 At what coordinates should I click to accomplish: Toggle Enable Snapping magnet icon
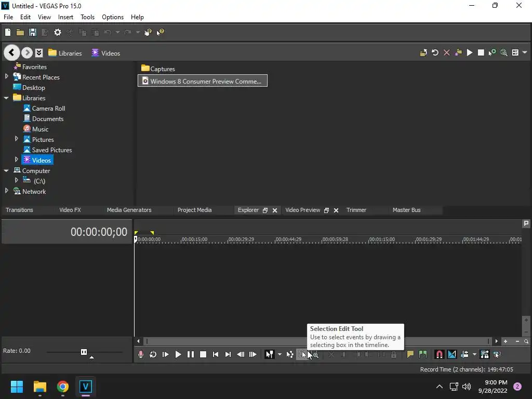[439, 354]
